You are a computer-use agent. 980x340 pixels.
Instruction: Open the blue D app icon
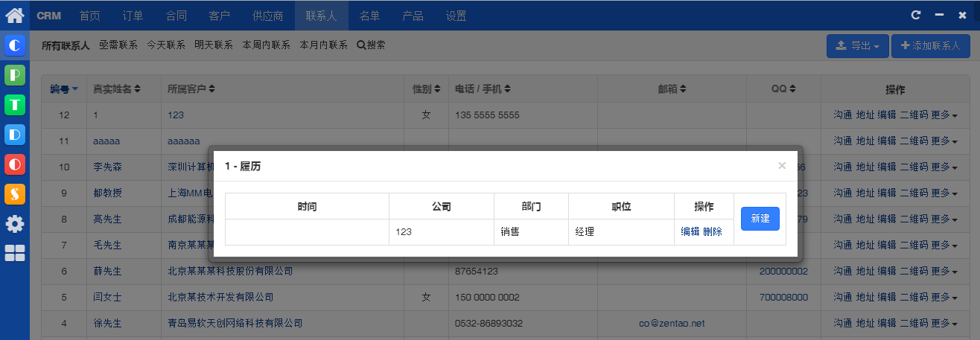[x=15, y=135]
